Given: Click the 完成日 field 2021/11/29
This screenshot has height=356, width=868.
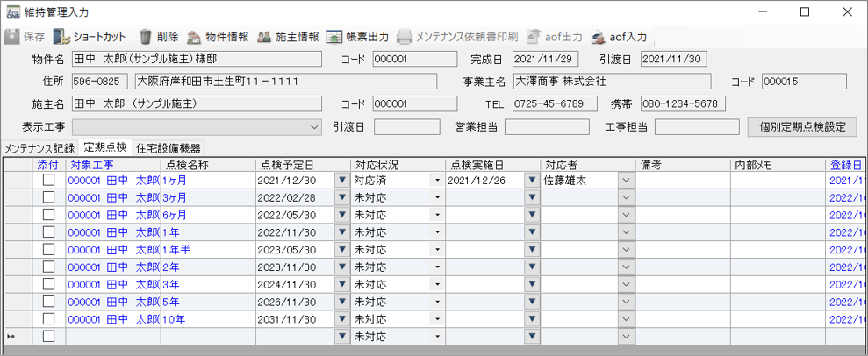Looking at the screenshot, I should pyautogui.click(x=546, y=59).
